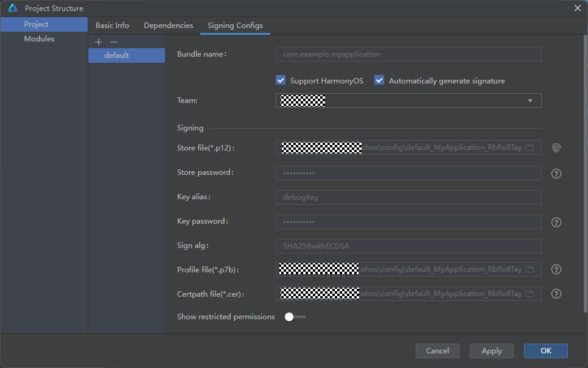This screenshot has width=588, height=368.
Task: Click help icon beside Profile file field
Action: tap(556, 269)
